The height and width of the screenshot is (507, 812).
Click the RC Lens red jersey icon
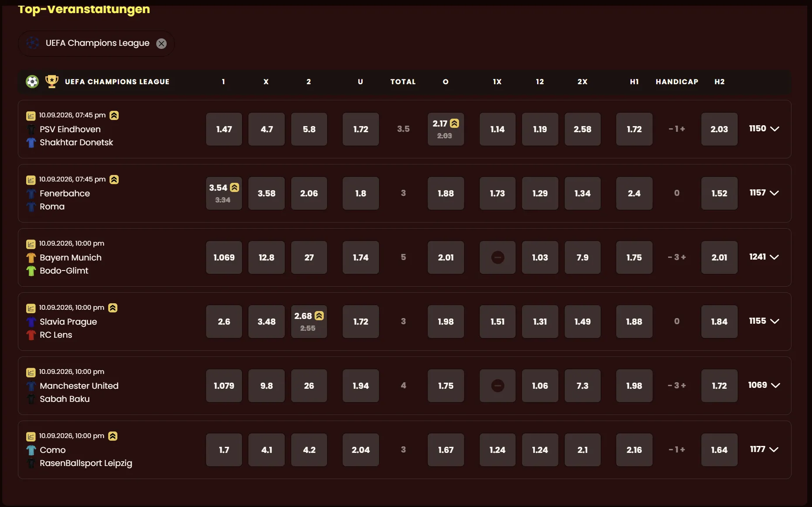point(31,335)
